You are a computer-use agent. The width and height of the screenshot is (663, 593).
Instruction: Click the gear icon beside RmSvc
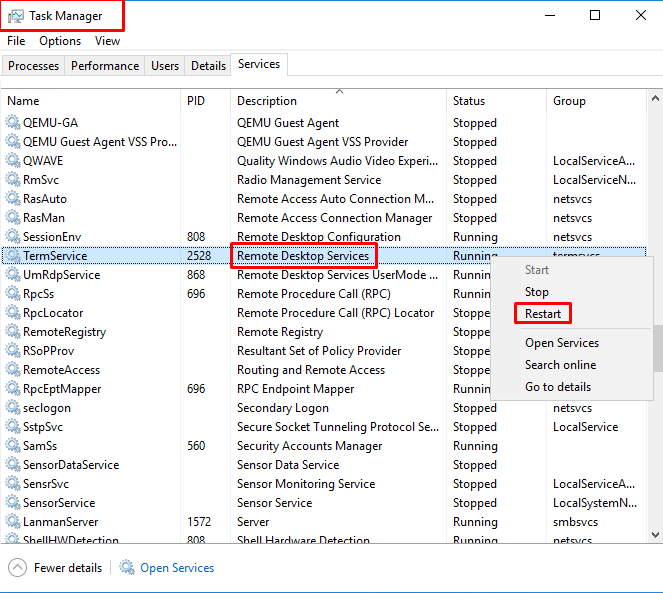tap(13, 179)
